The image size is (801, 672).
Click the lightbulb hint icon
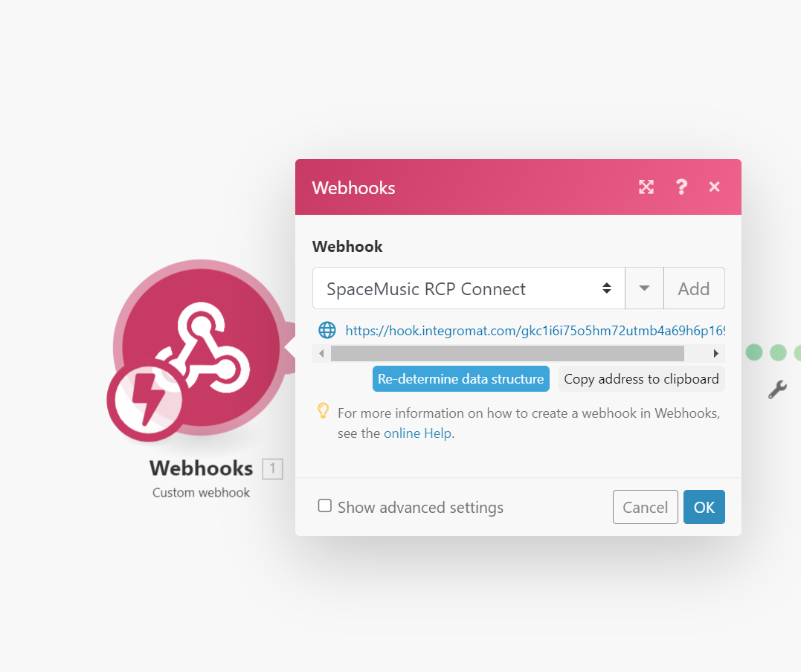coord(323,411)
